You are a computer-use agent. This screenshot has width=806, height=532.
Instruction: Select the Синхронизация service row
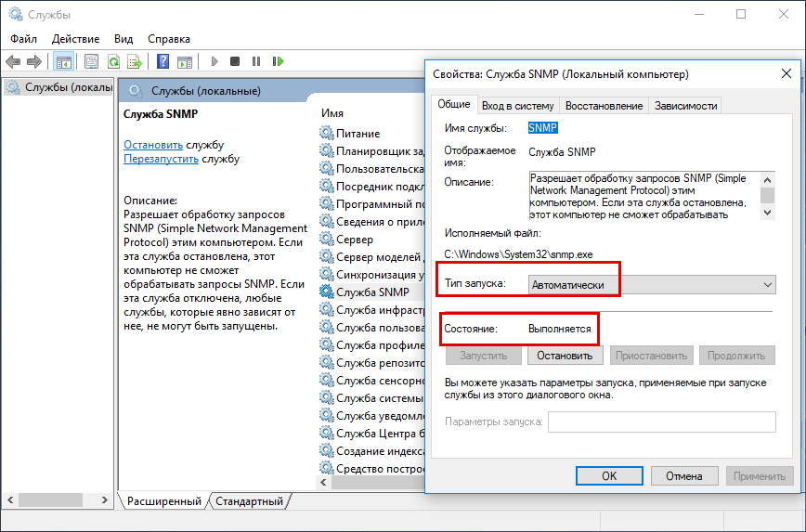click(x=372, y=275)
